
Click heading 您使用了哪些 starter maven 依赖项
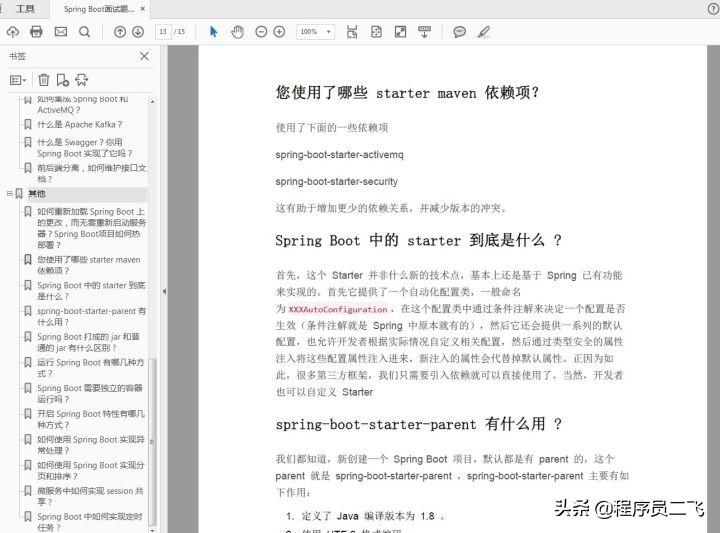click(x=407, y=93)
